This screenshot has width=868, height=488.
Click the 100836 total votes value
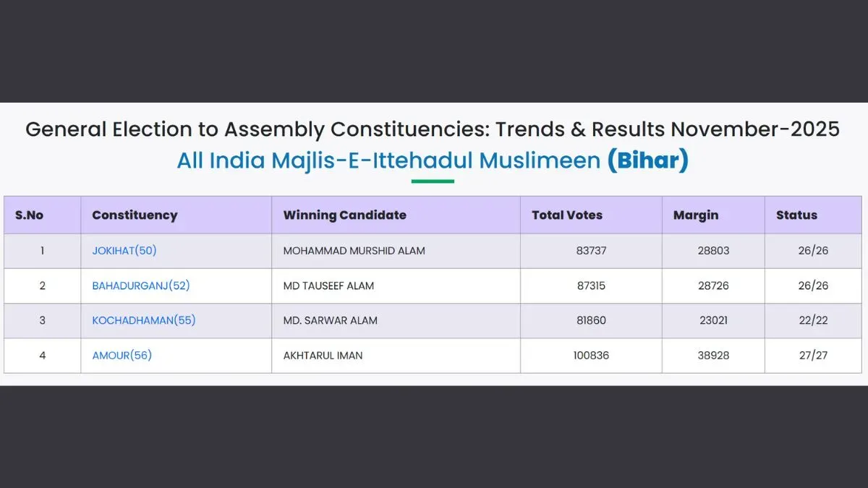point(590,355)
